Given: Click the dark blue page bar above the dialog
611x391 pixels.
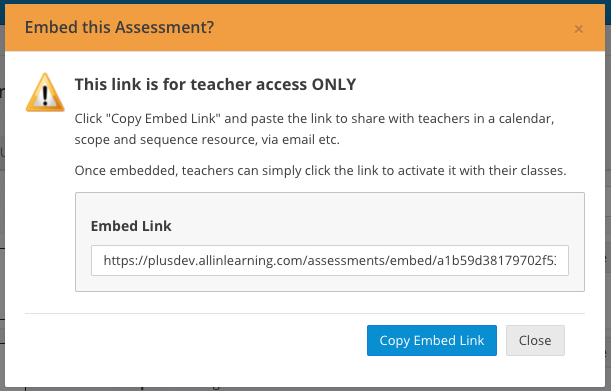Looking at the screenshot, I should (306, 2).
